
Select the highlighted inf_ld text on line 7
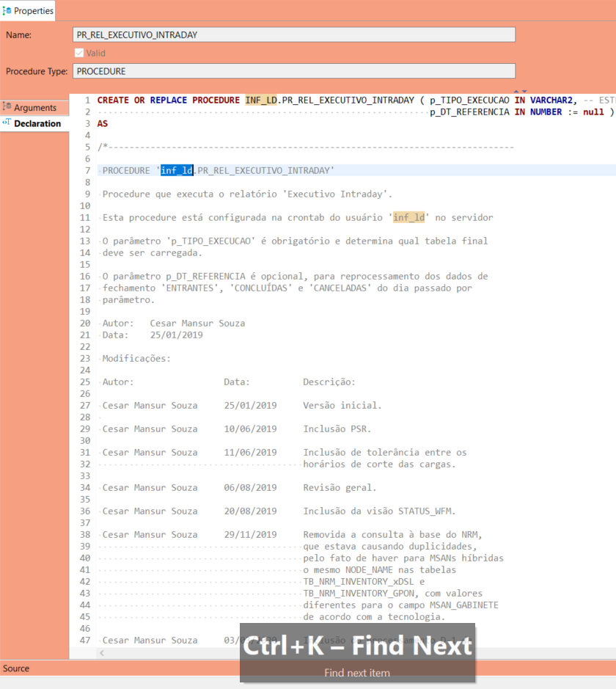[x=175, y=170]
